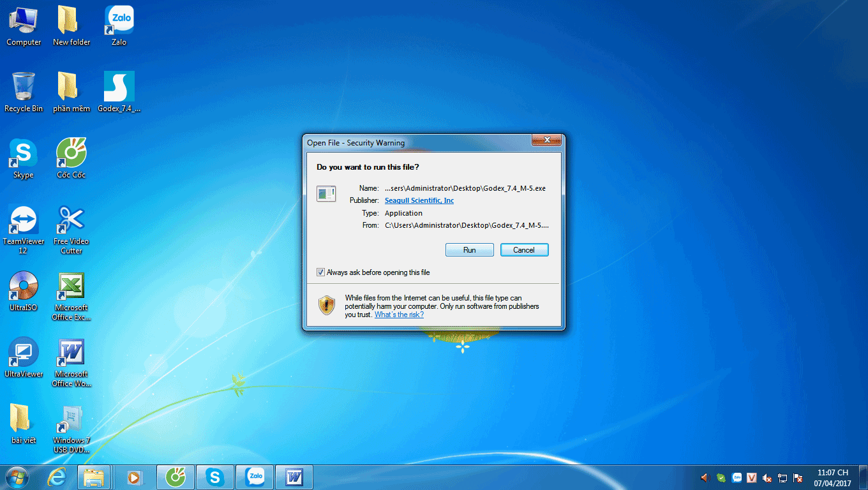Select the UltraISO desktop shortcut
868x490 pixels.
pyautogui.click(x=24, y=292)
